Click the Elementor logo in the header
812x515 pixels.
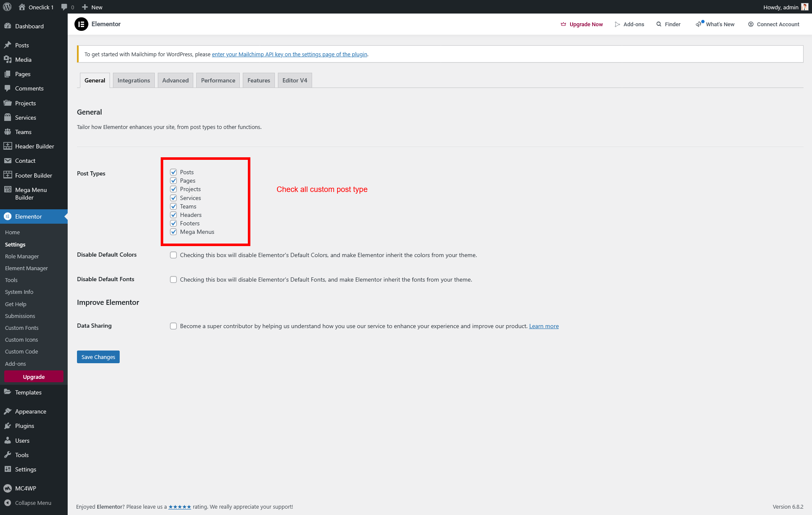point(81,24)
